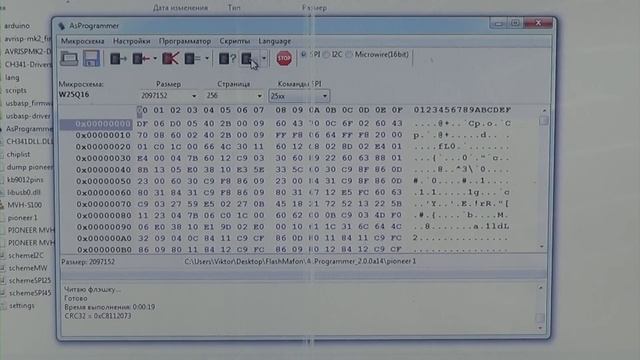Click the Read chip ID icon
The image size is (640, 360).
pyautogui.click(x=227, y=59)
